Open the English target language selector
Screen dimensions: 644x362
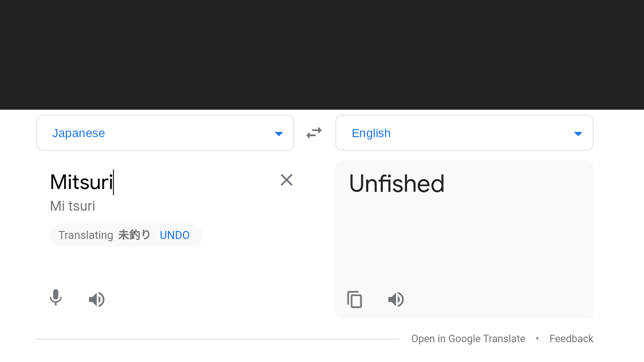coord(371,133)
